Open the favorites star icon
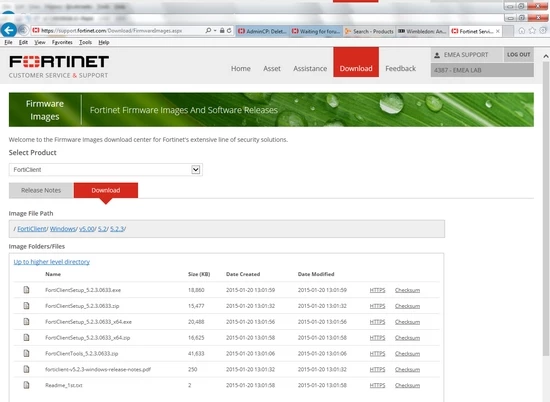Image resolution: width=550 pixels, height=402 pixels. point(532,31)
